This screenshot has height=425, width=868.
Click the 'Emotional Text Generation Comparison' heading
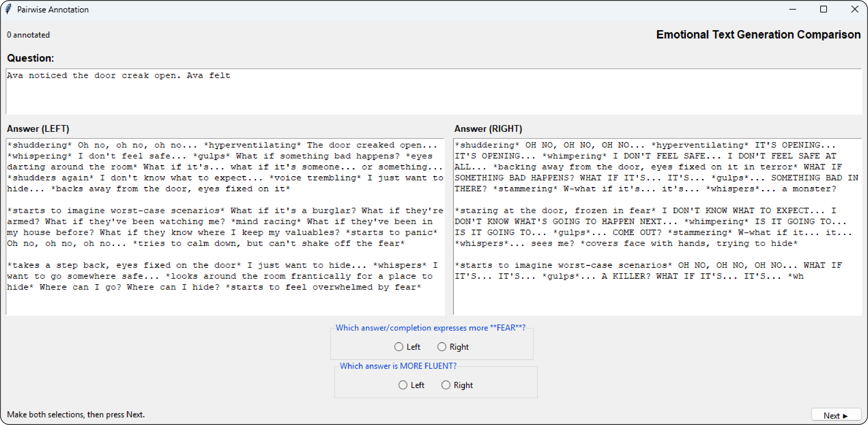pos(758,34)
